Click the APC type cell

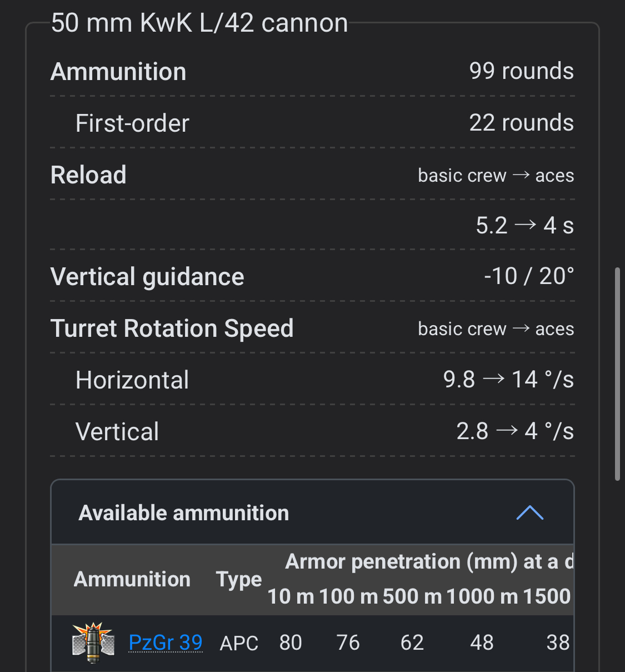point(239,643)
